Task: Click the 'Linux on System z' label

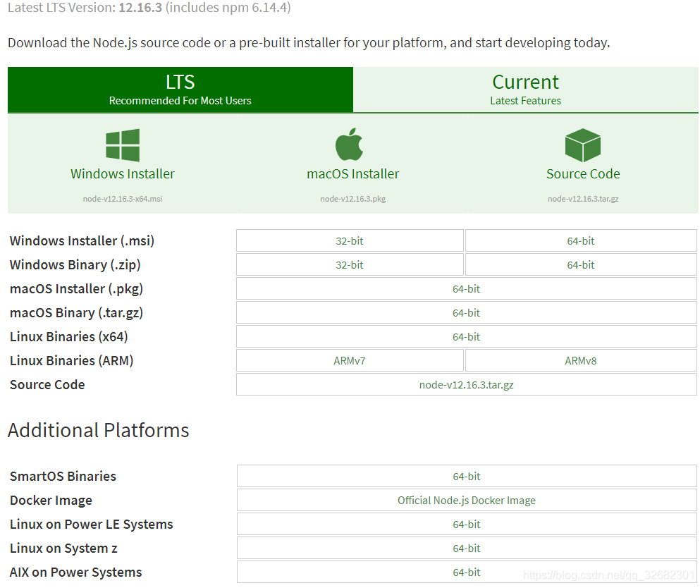Action: click(x=64, y=549)
